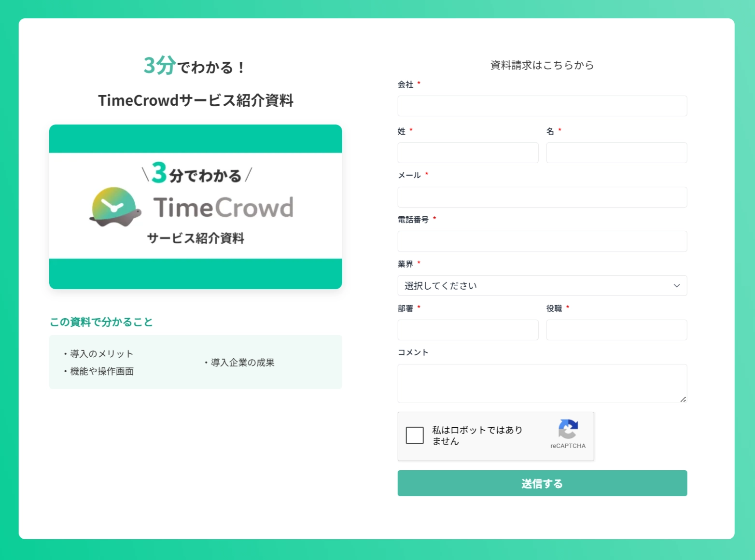
Task: Click the 資料請求はこちらから heading text
Action: (x=542, y=65)
